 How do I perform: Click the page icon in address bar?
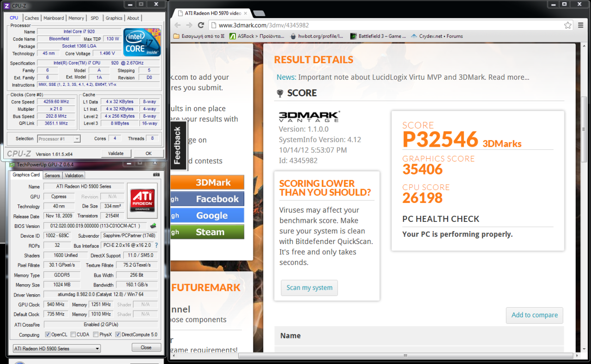[x=213, y=25]
